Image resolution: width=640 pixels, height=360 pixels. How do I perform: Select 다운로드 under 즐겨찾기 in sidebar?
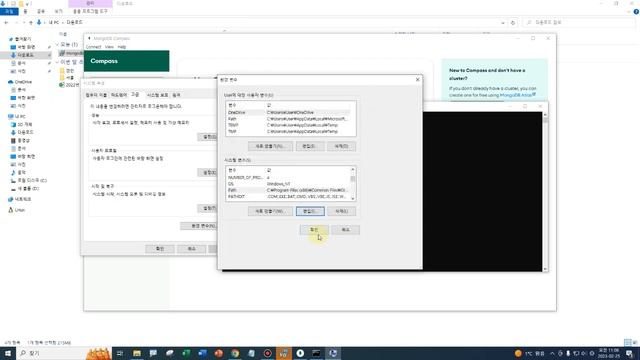(x=25, y=55)
